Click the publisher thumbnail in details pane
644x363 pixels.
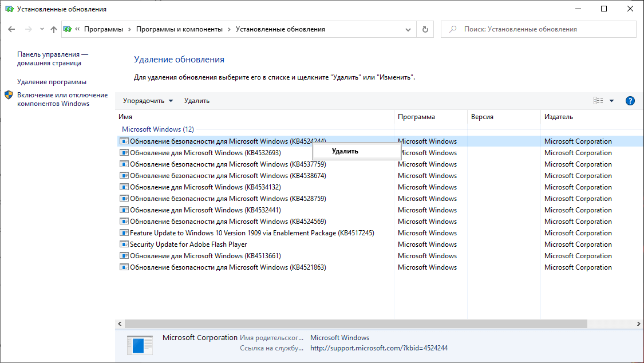click(x=140, y=345)
